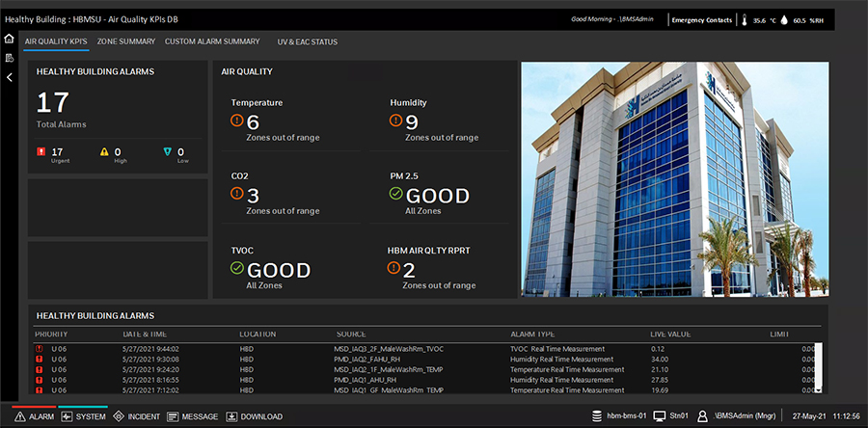The width and height of the screenshot is (868, 428).
Task: Click the Low alarms teal icon
Action: (x=168, y=151)
